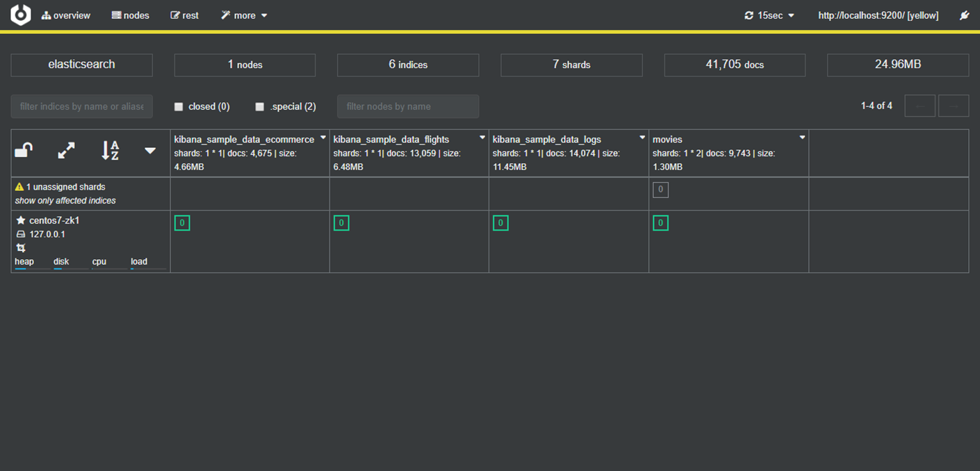Go to next page of indices
This screenshot has width=980, height=471.
click(954, 106)
